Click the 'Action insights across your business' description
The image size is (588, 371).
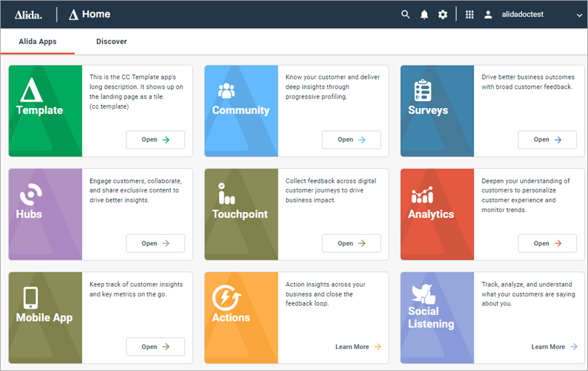tap(325, 293)
